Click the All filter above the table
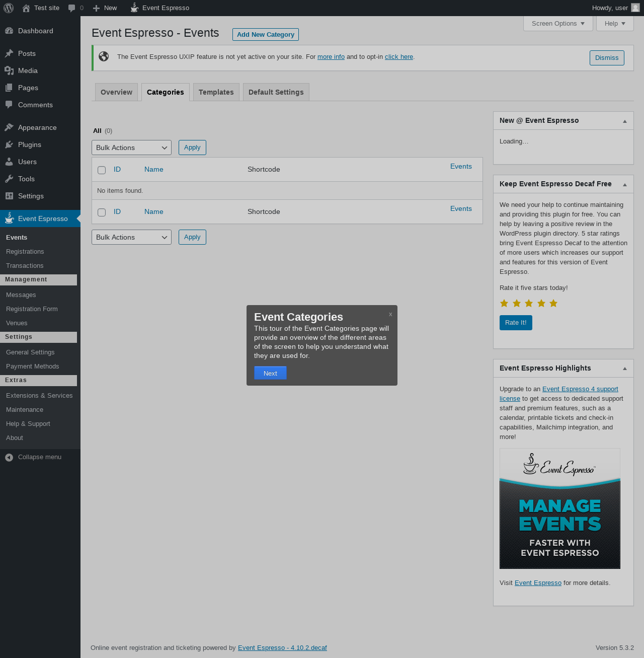Viewport: 644px width, 658px height. point(97,131)
